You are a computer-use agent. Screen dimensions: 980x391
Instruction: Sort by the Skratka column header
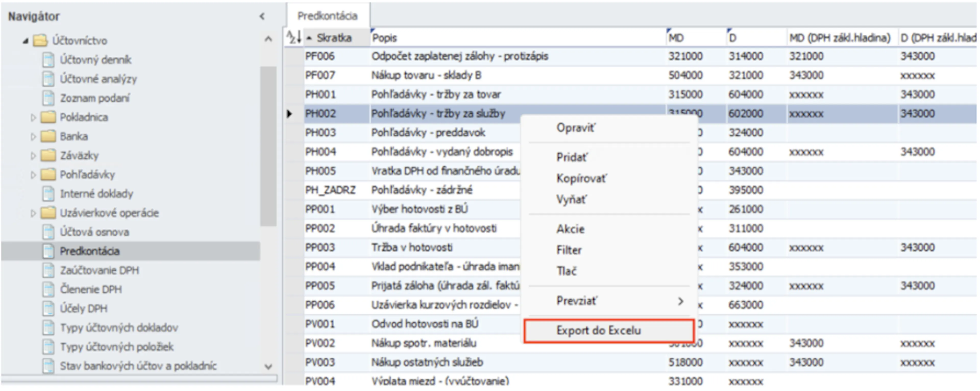(337, 38)
